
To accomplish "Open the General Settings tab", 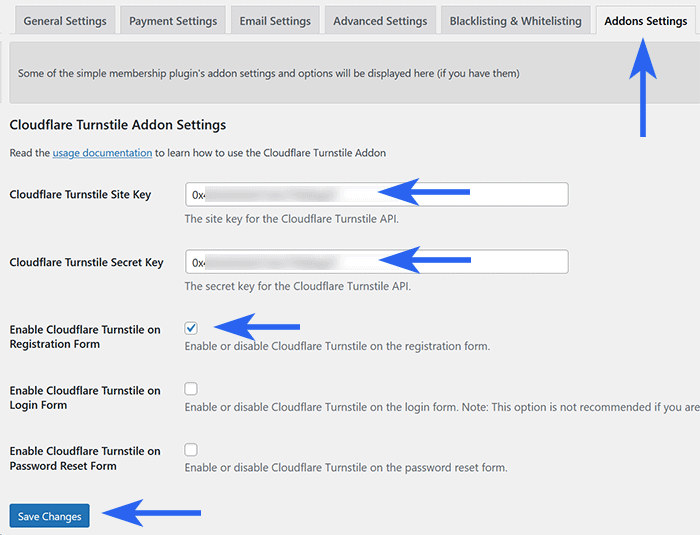I will coord(62,21).
